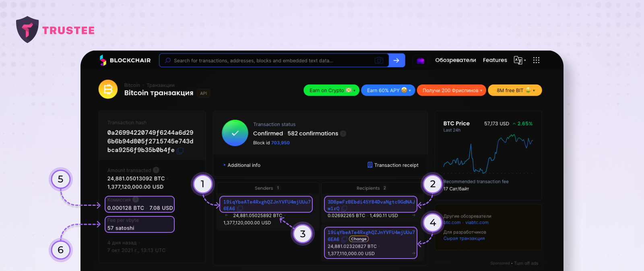Open Получи 200 Фриспинов dropdown
This screenshot has height=271, width=644.
pyautogui.click(x=452, y=90)
